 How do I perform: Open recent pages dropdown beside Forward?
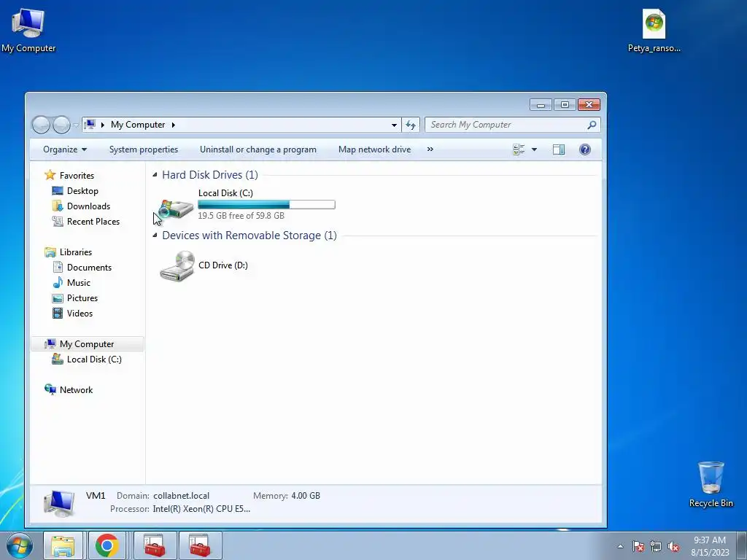[x=76, y=125]
